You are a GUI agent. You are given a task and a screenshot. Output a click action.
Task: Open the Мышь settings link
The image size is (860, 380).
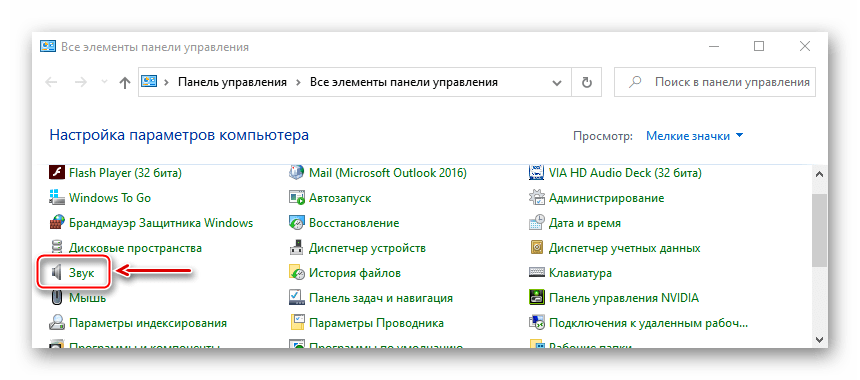[87, 298]
